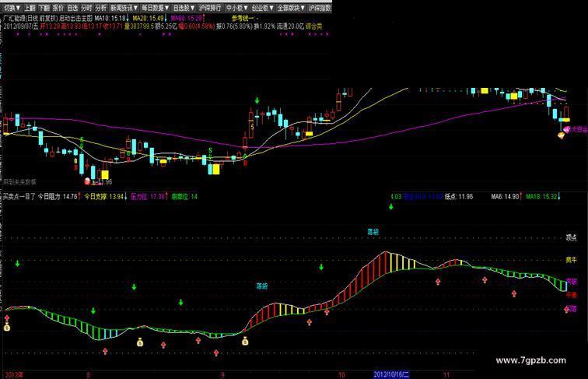Click the MA18: 15.32 readout
Screen dimensions: 588x379
[541, 197]
